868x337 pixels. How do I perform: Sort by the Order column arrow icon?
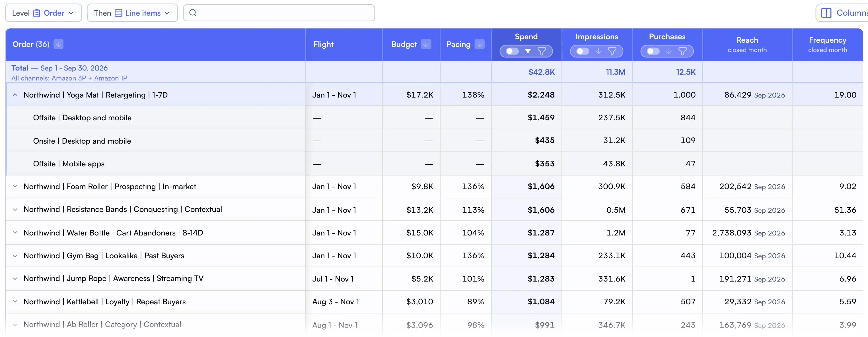(x=58, y=44)
